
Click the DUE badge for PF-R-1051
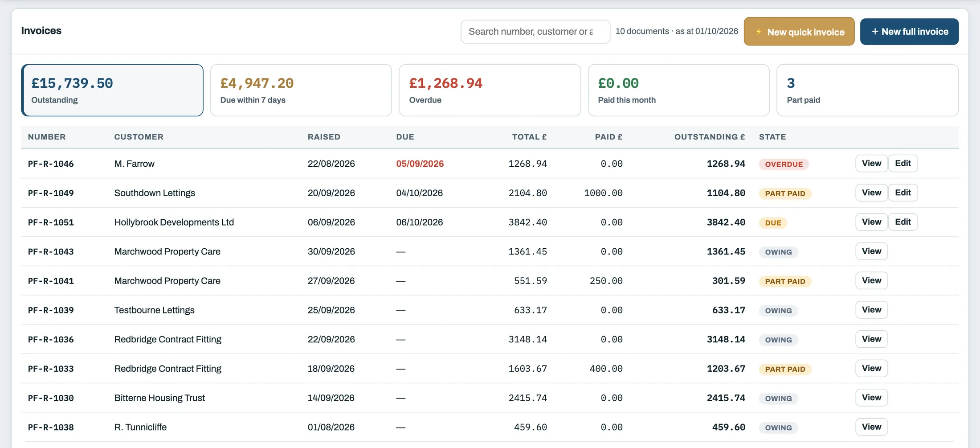coord(773,223)
